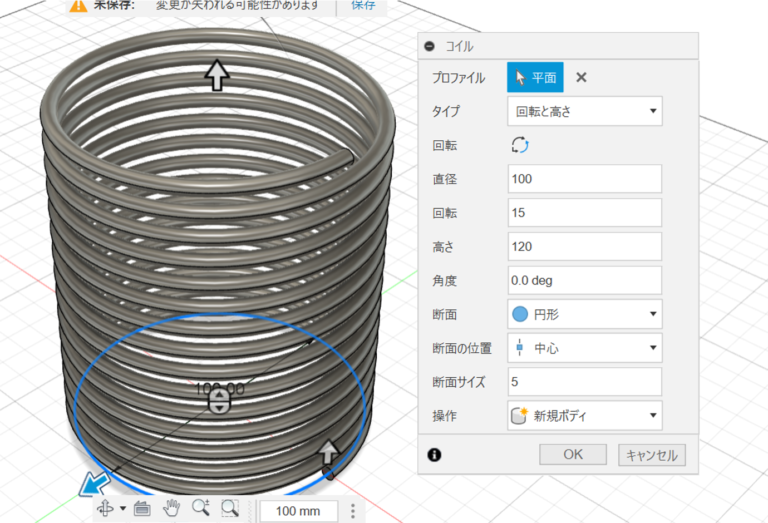Screen dimensions: 768x523
Task: Open the 断面 dropdown showing 円形
Action: (x=585, y=314)
